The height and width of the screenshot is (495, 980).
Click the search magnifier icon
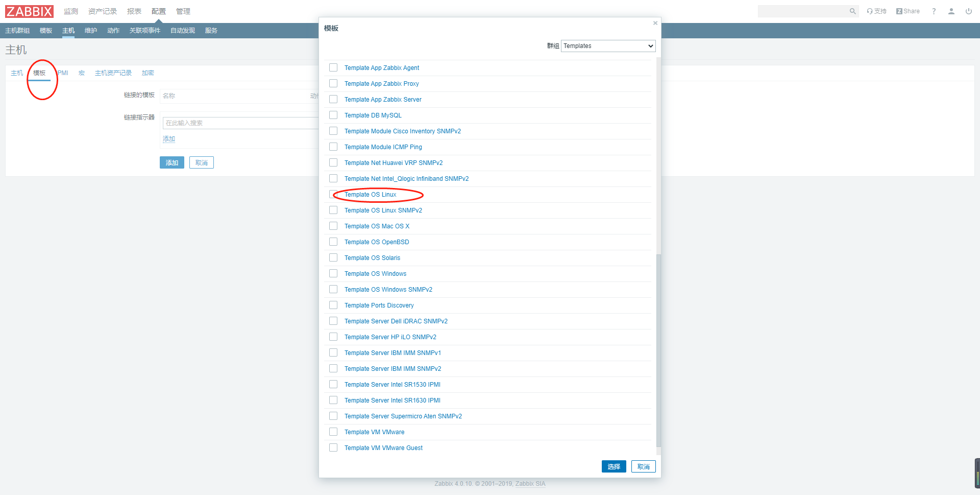click(x=852, y=11)
